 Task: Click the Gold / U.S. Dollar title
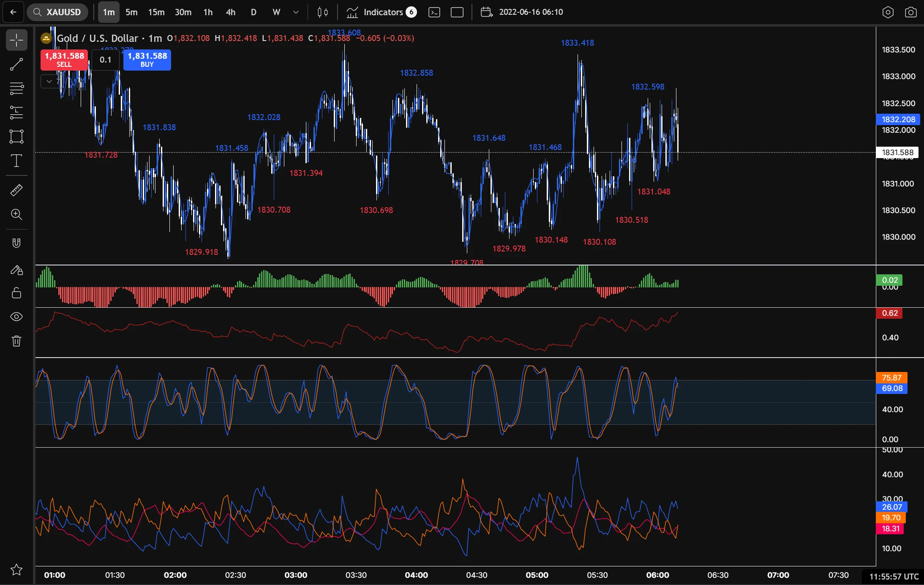coord(98,38)
